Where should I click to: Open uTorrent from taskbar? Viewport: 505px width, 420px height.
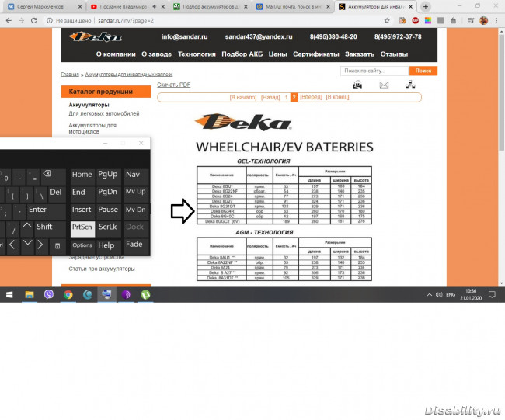(x=145, y=294)
